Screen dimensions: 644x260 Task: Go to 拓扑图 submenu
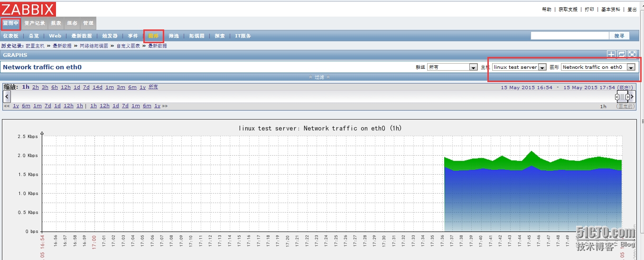196,36
